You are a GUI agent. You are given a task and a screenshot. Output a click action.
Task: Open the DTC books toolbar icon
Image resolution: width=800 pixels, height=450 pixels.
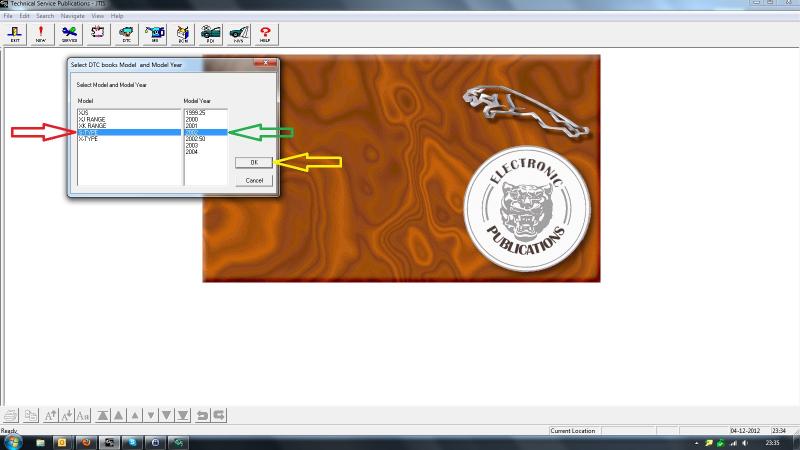click(x=126, y=34)
